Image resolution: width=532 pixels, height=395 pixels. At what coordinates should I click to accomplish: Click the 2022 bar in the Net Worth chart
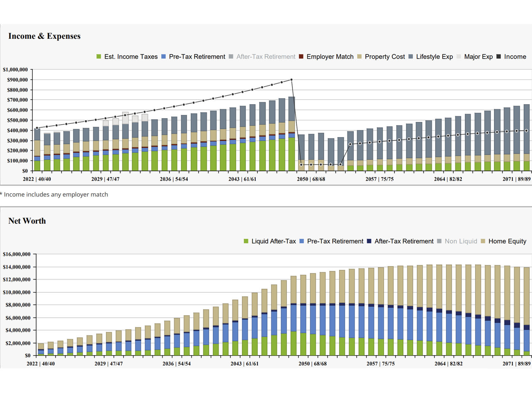tap(41, 349)
